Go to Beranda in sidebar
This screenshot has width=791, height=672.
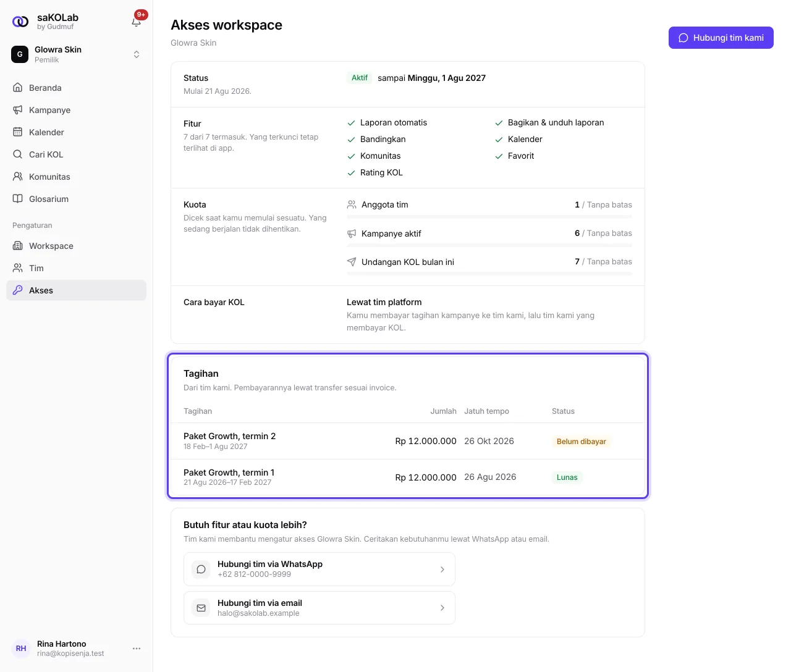pos(77,88)
